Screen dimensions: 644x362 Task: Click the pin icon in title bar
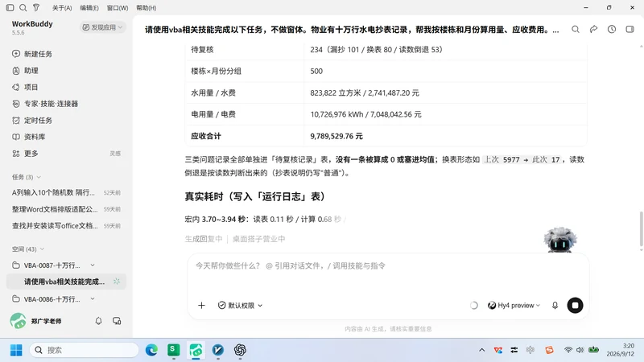(36, 7)
